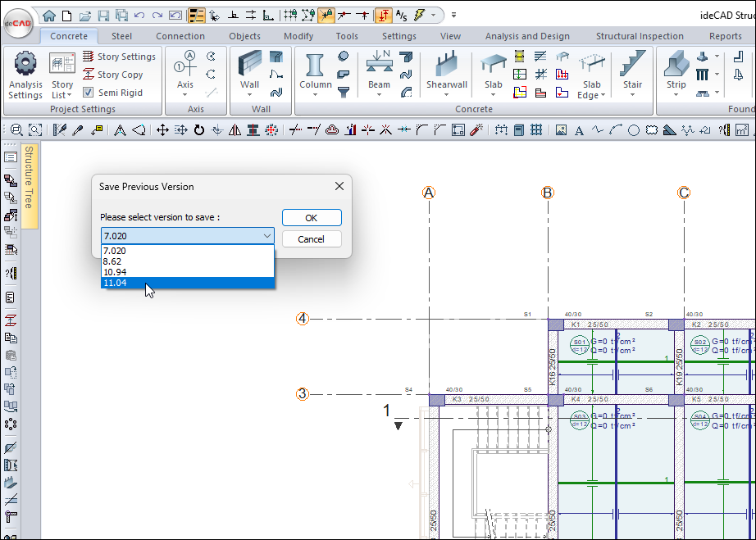Viewport: 756px width, 540px height.
Task: Switch to the Steel tab
Action: click(x=121, y=36)
